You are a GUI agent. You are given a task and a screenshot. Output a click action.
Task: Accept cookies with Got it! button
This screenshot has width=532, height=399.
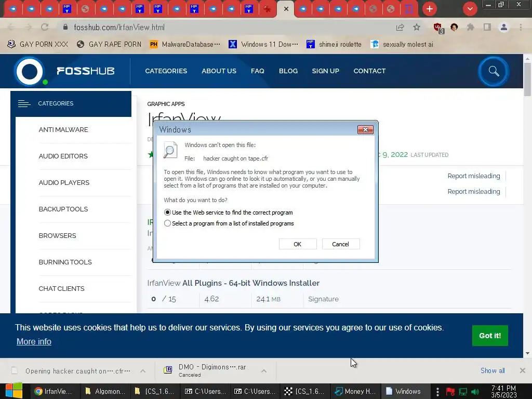(489, 336)
